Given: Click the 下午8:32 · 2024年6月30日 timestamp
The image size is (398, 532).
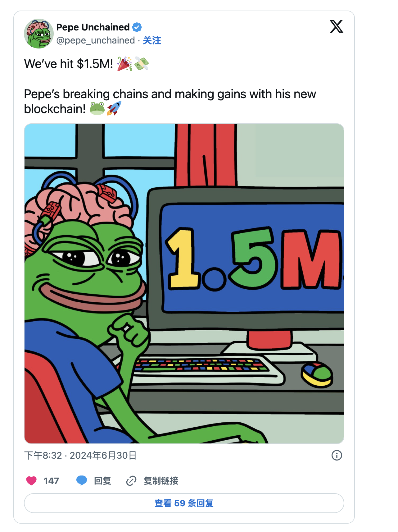Looking at the screenshot, I should click(x=80, y=456).
